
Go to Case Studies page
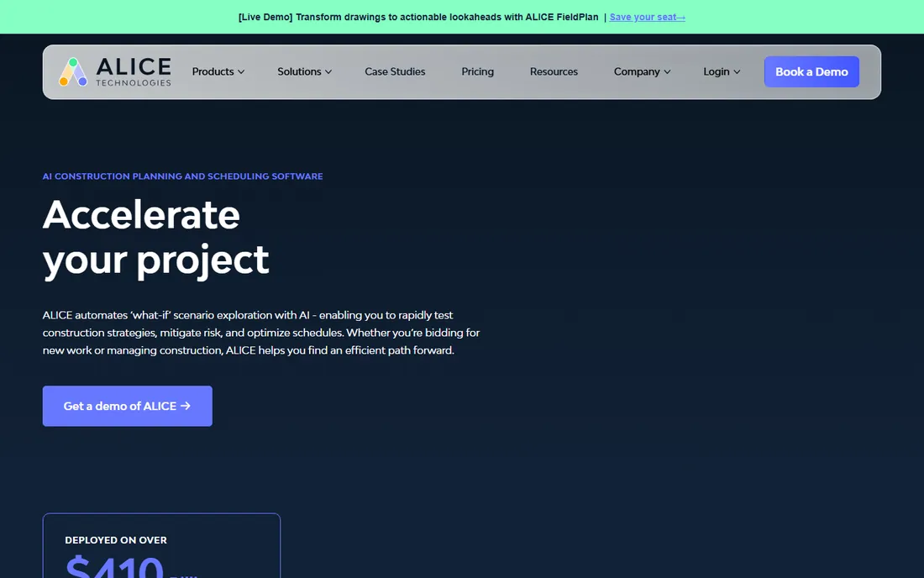click(395, 72)
